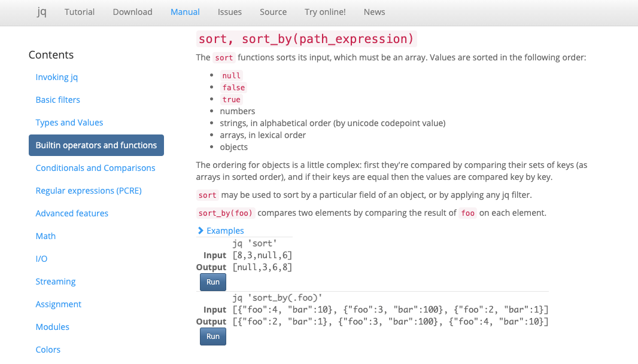Launch the Try online! playground
The height and width of the screenshot is (364, 638).
(x=325, y=12)
